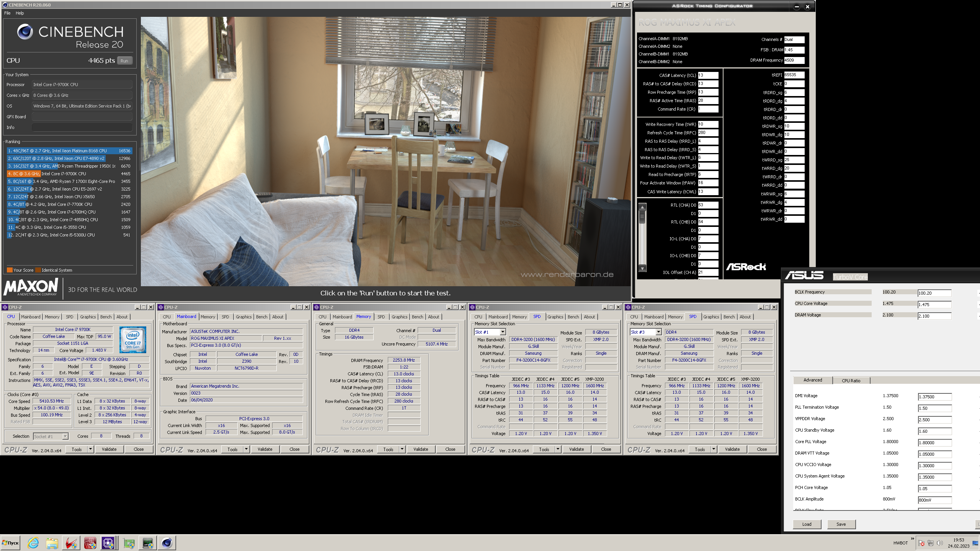The height and width of the screenshot is (551, 980).
Task: Switch to the Graphics tab in the CPU-Z Mainboard window
Action: 243,317
